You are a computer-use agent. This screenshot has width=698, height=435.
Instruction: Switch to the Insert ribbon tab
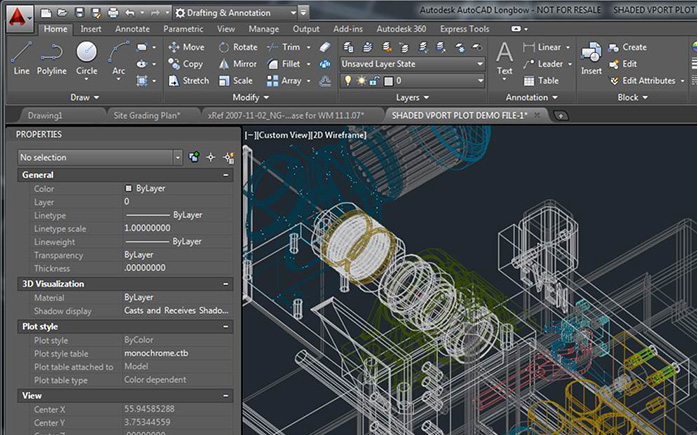(x=91, y=29)
